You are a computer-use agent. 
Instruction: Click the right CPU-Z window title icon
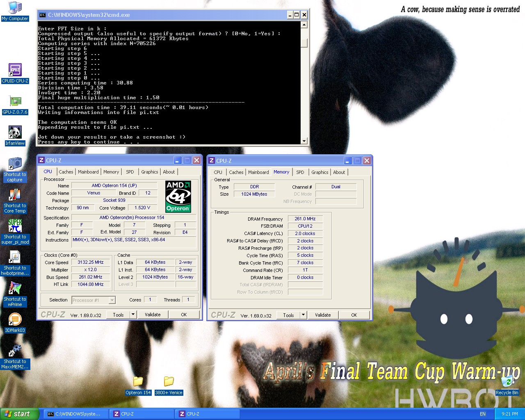[x=212, y=161]
